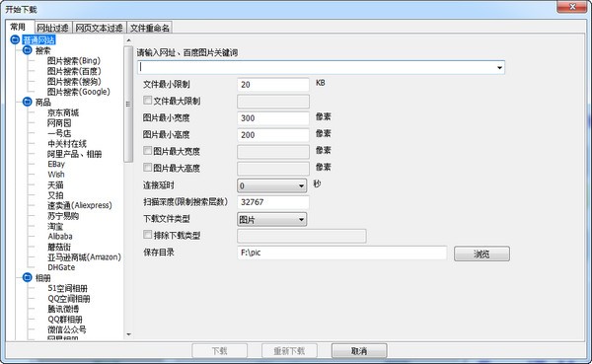Screen dimensions: 592x364
Task: Select 速卖通(Aliexpress) tree entry
Action: (x=80, y=205)
